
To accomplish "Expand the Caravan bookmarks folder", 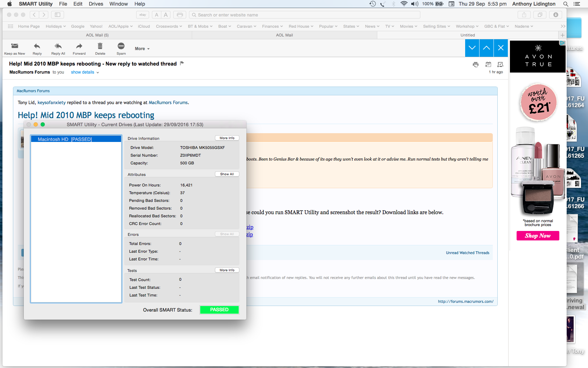I will pos(246,26).
